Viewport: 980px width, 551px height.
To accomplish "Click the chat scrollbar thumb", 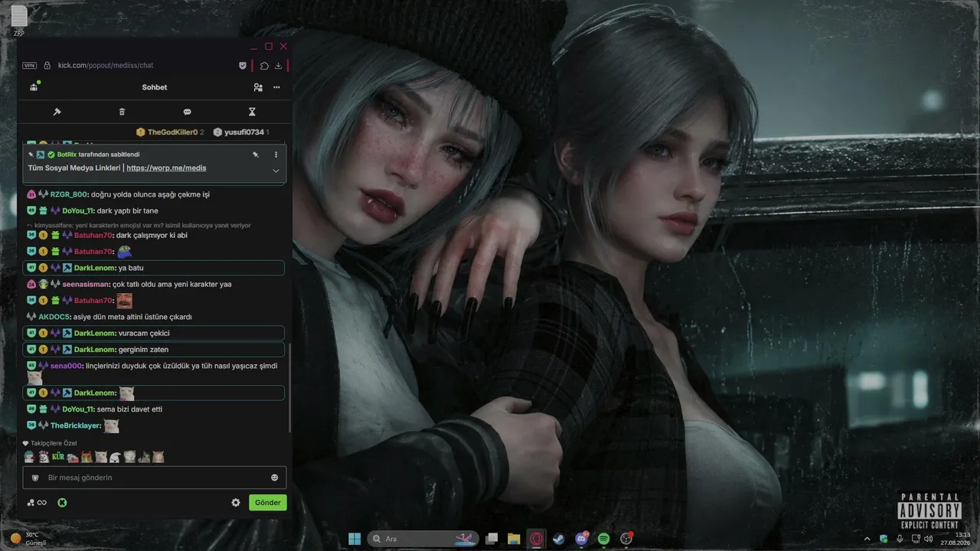I will (x=289, y=388).
